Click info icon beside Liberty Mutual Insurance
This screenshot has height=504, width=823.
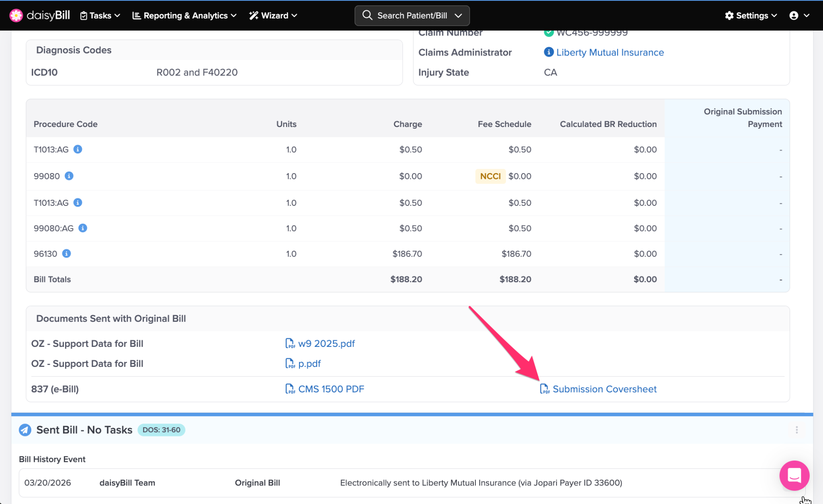point(549,52)
